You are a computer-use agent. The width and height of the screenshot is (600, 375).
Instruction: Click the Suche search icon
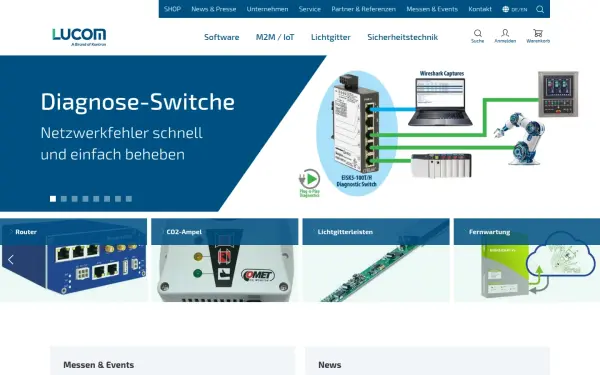478,36
